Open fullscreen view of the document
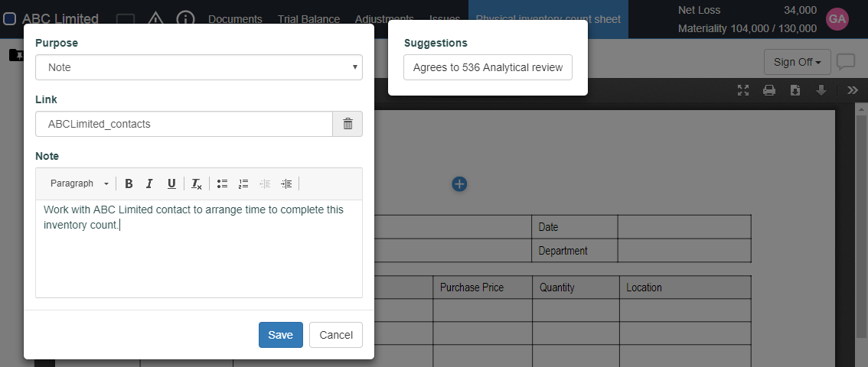This screenshot has height=367, width=868. pos(743,90)
